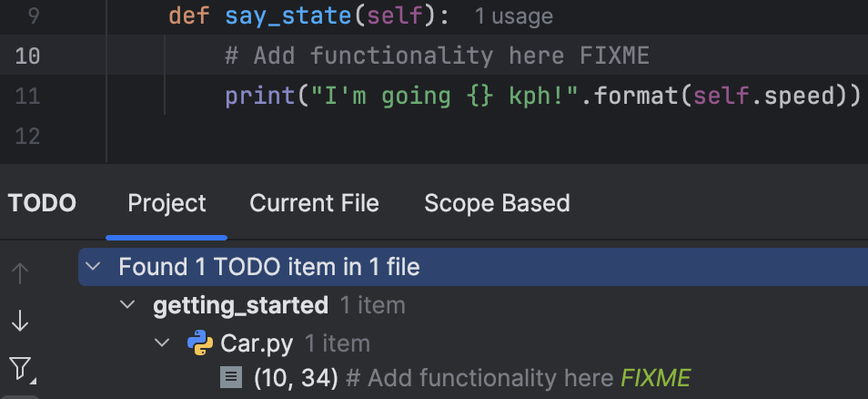
Task: Collapse the getting_started folder chevron
Action: pos(127,305)
